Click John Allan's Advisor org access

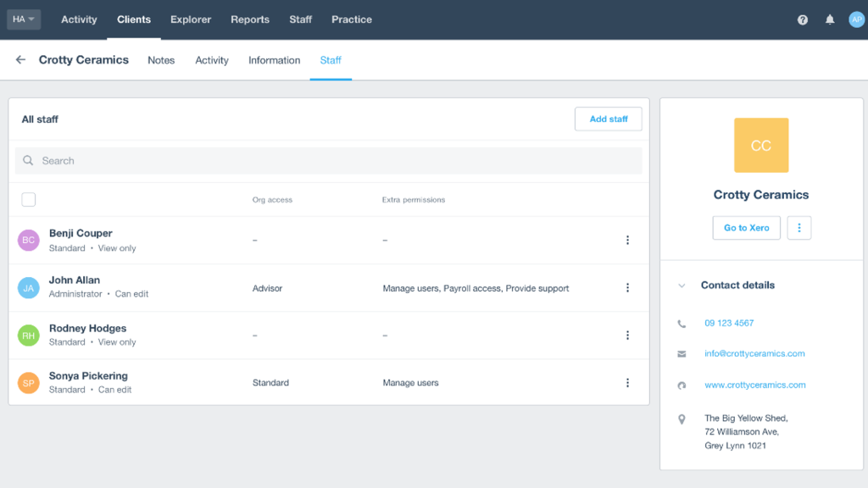point(267,288)
